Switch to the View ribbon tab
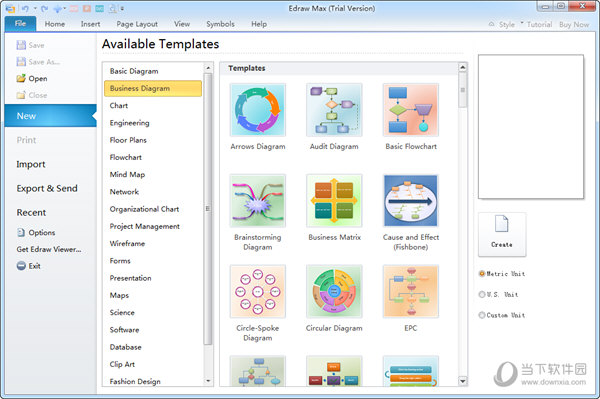Screen dimensions: 600x399 (x=182, y=24)
